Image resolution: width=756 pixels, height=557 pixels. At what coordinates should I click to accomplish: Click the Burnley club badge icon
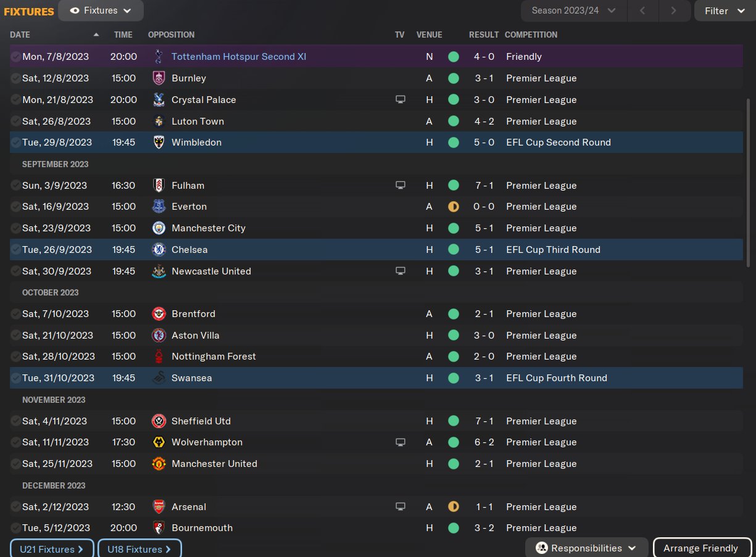point(159,78)
